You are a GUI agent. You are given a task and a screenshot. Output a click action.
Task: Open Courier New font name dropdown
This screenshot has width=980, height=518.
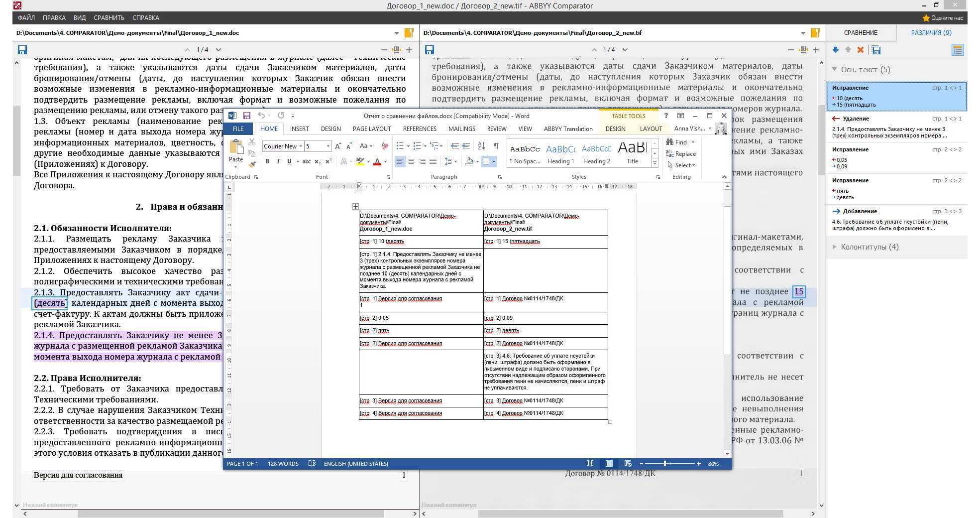(301, 146)
